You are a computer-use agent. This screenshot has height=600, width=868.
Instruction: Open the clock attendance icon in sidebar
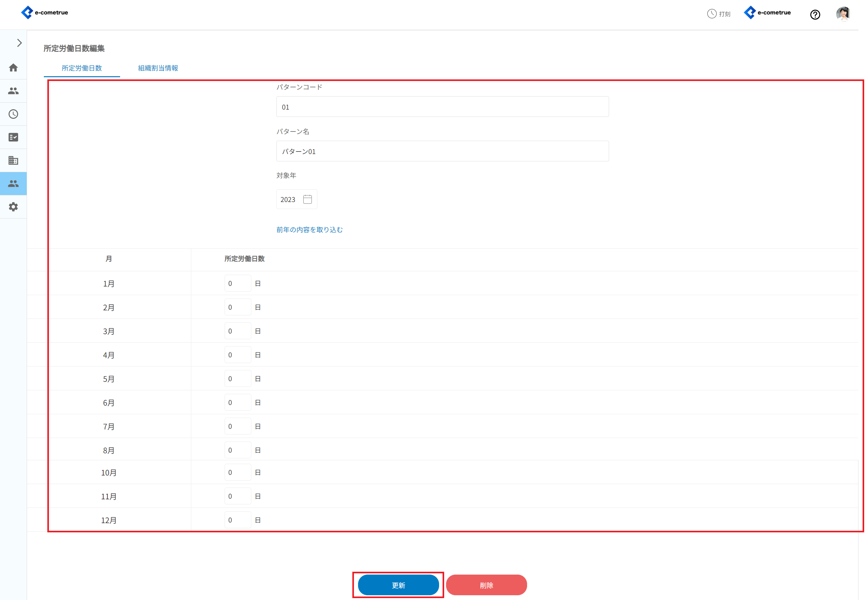coord(14,114)
